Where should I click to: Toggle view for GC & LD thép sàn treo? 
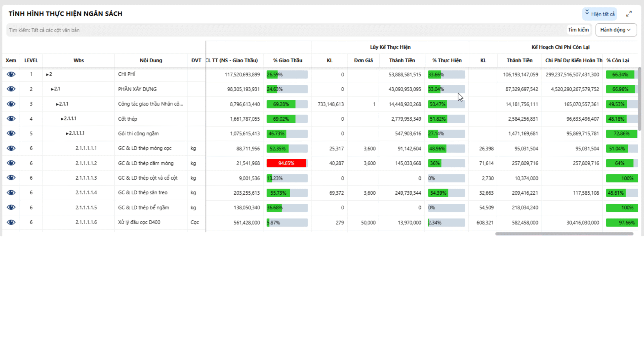pyautogui.click(x=11, y=193)
